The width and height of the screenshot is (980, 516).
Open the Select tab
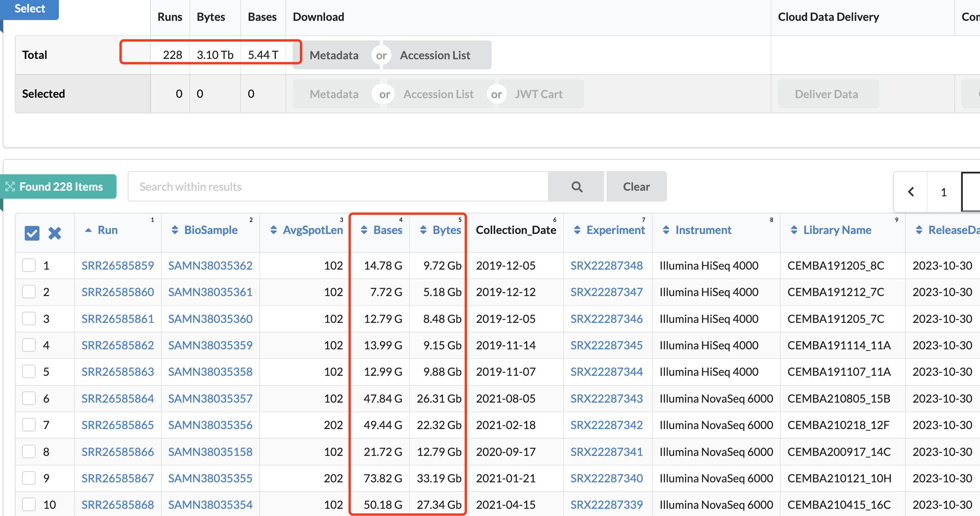30,9
